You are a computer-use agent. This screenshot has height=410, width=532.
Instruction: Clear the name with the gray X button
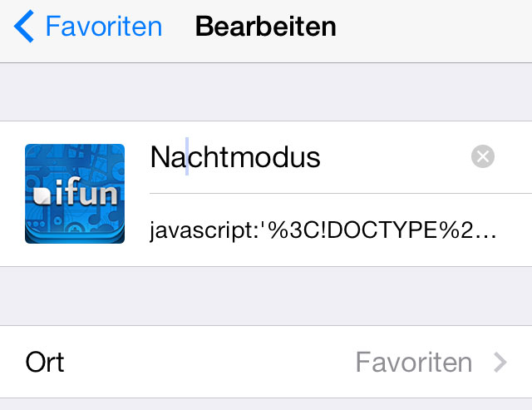[x=482, y=156]
